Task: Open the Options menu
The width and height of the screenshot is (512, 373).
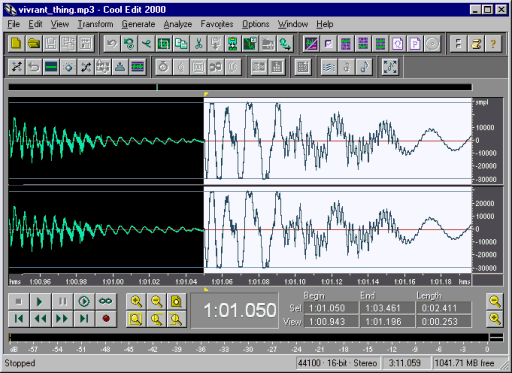Action: coord(256,24)
